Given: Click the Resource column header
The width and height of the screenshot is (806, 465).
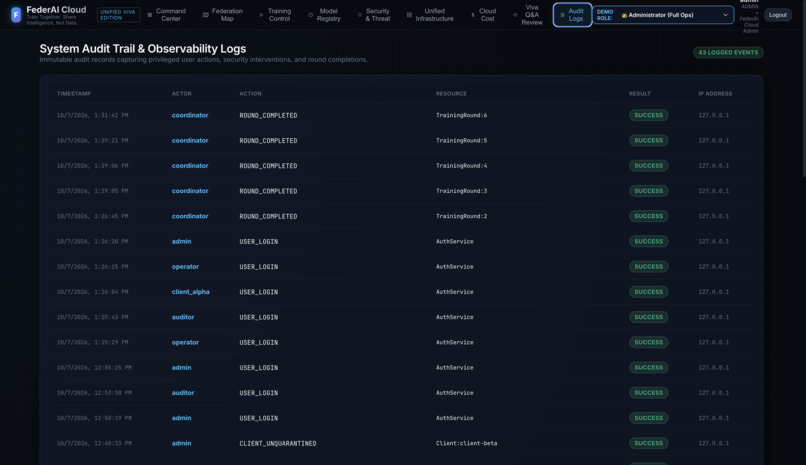Looking at the screenshot, I should 451,94.
